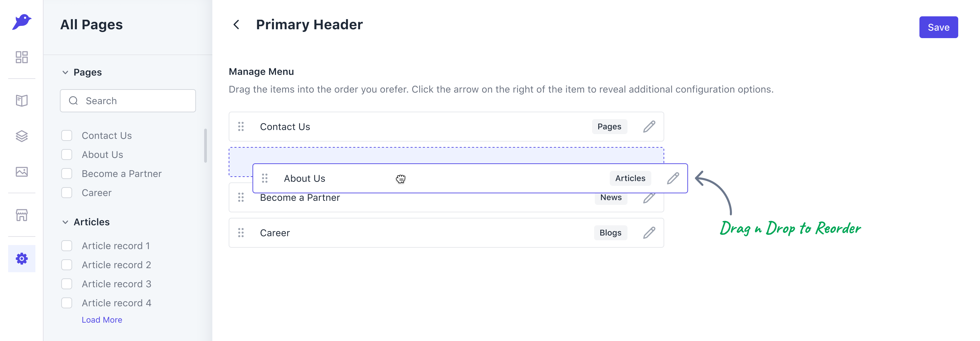Tick the Article record 2 checkbox
This screenshot has height=341, width=980.
click(x=67, y=265)
